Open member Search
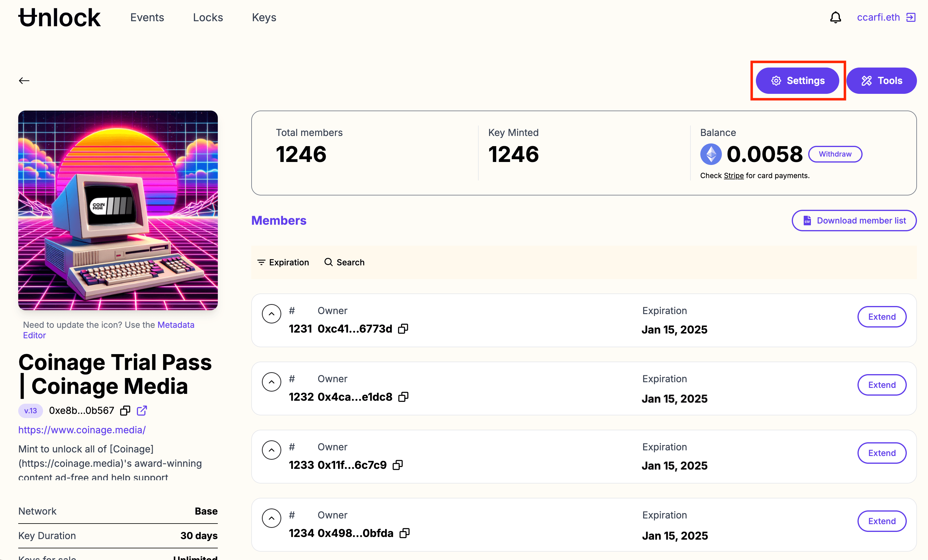Image resolution: width=928 pixels, height=560 pixels. click(344, 262)
